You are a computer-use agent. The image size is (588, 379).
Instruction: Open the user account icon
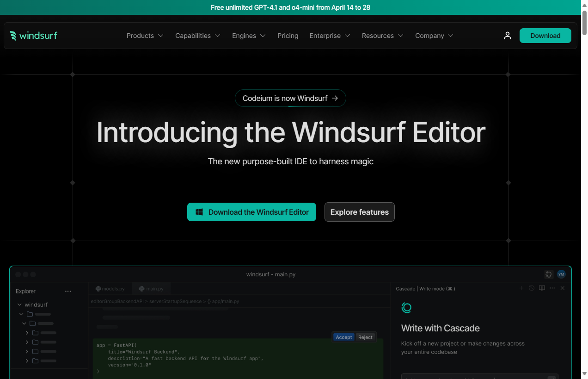[x=508, y=35]
